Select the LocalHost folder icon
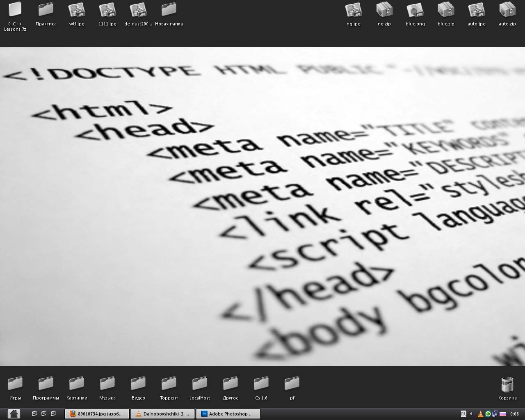Screen dimensions: 525x420 pyautogui.click(x=200, y=383)
